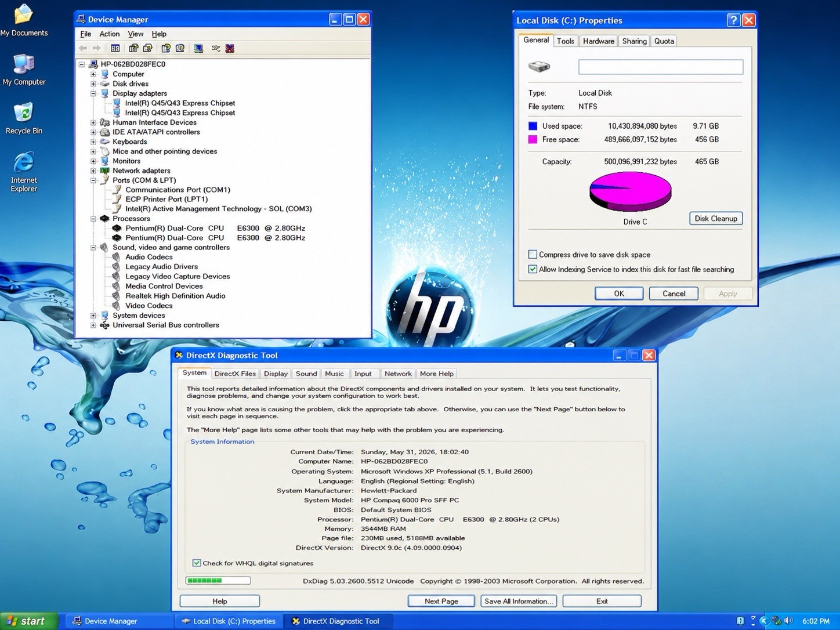Uncheck Allow Indexing Service checkbox
840x630 pixels.
tap(533, 269)
